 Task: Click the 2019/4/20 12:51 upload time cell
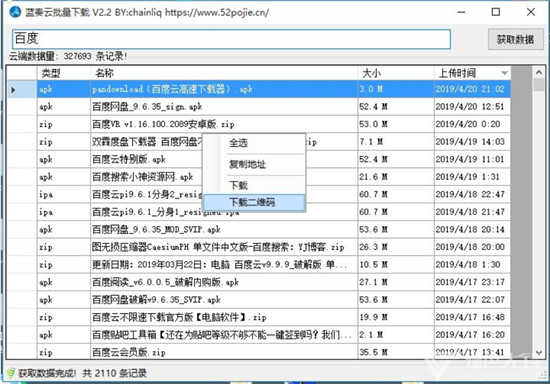click(472, 107)
